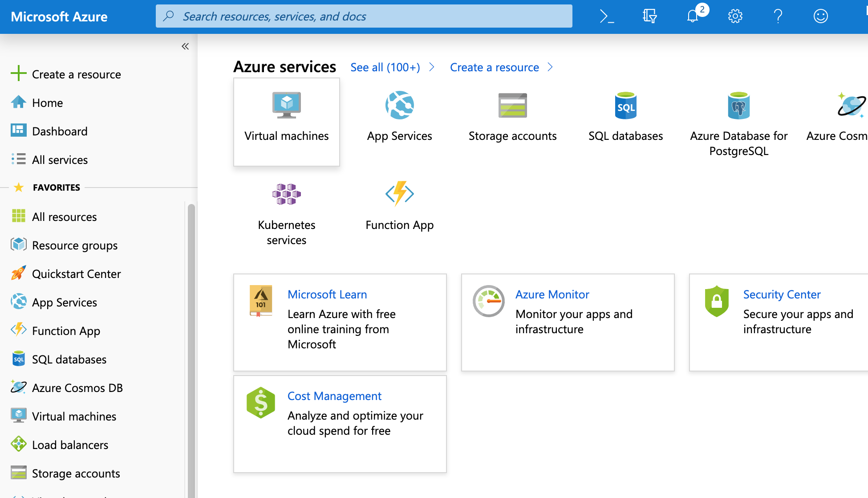The width and height of the screenshot is (868, 498).
Task: Collapse the left sidebar panel
Action: 186,46
